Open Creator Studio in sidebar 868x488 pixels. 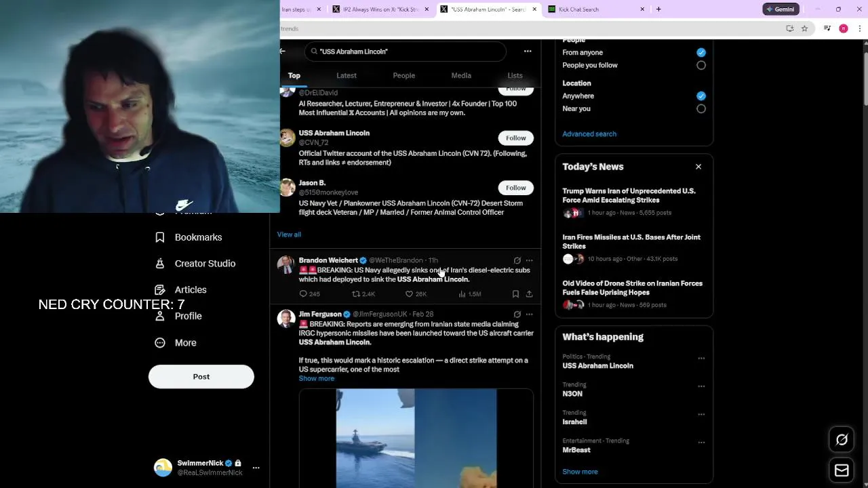tap(195, 264)
